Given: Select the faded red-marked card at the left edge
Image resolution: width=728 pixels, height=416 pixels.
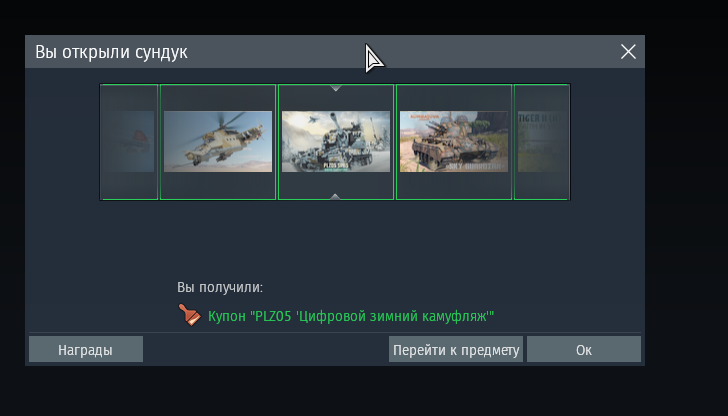Looking at the screenshot, I should [x=129, y=142].
